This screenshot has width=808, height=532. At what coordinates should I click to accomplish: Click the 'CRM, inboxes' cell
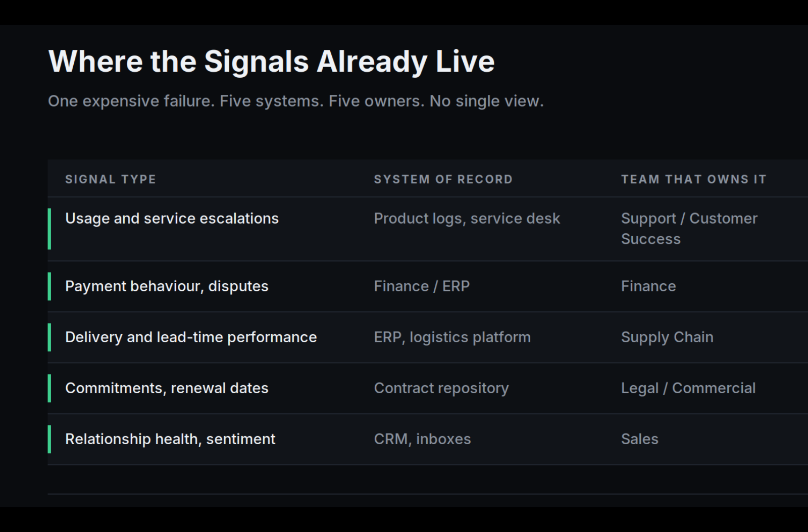(x=422, y=439)
